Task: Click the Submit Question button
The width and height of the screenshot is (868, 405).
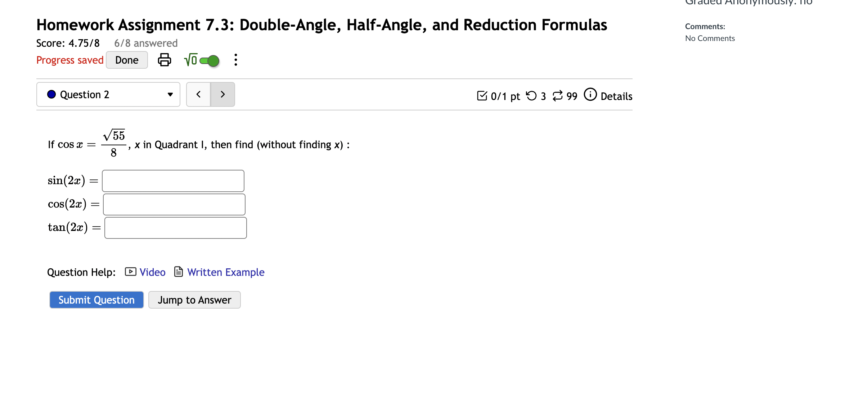Action: click(x=96, y=300)
